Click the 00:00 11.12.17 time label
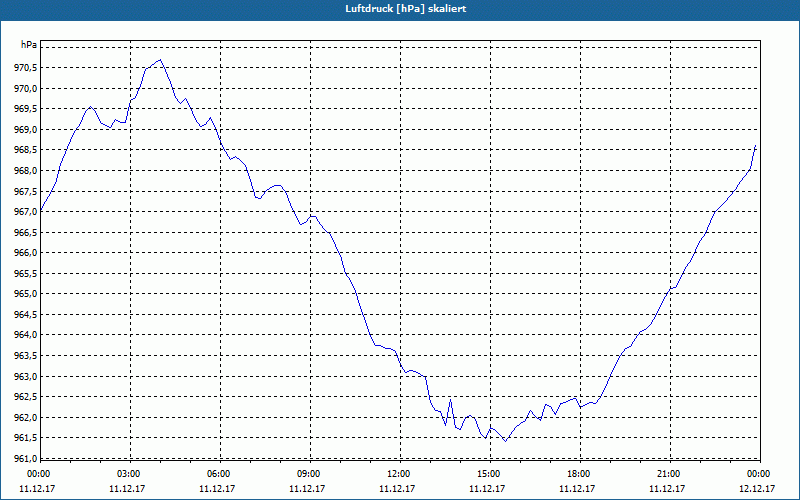 coord(37,481)
